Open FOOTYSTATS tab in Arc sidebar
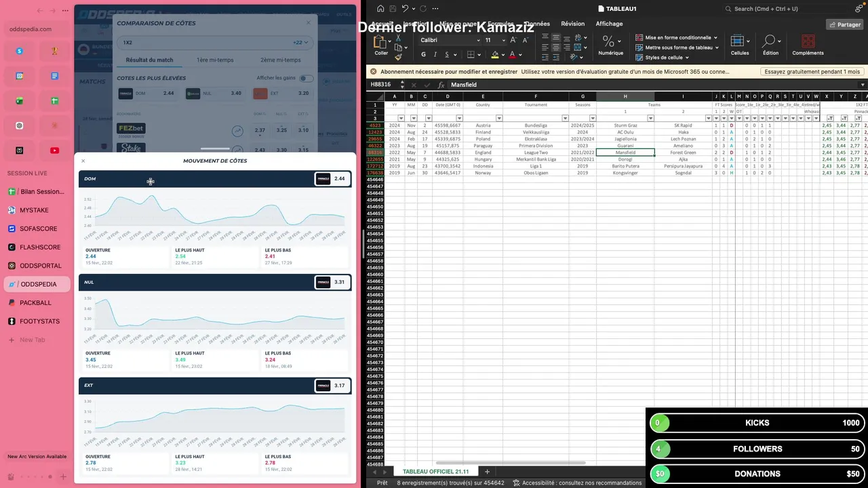This screenshot has height=488, width=868. (x=35, y=321)
